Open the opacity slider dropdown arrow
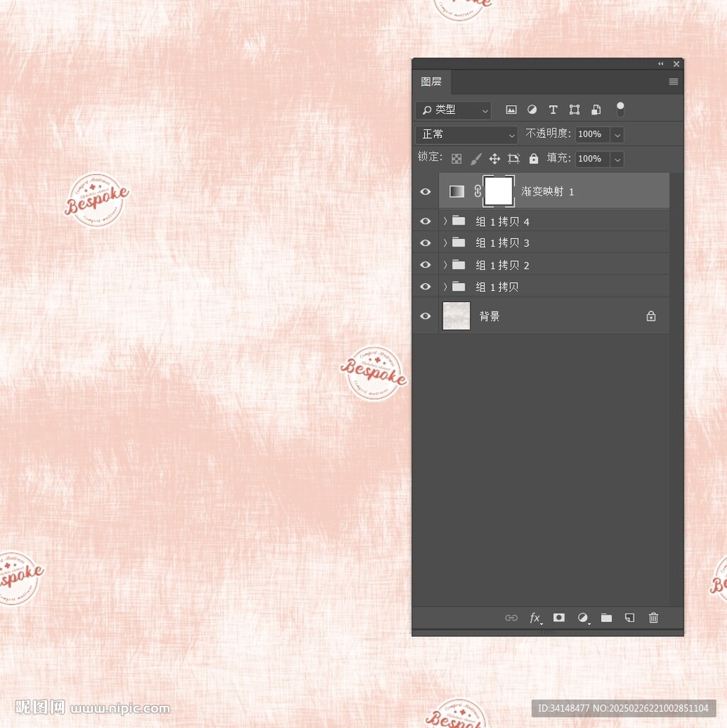 tap(618, 134)
